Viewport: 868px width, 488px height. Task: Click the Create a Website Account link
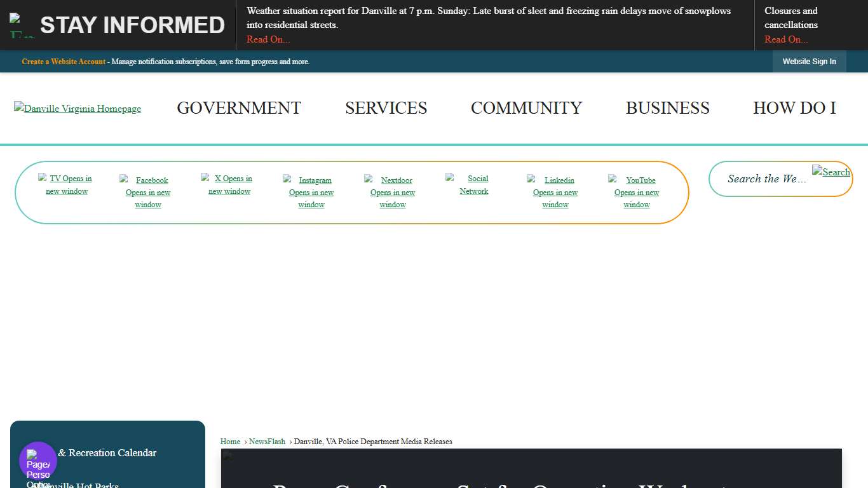click(64, 62)
